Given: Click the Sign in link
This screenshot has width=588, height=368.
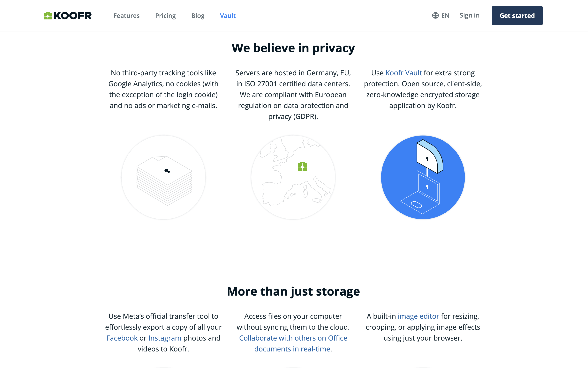Looking at the screenshot, I should pyautogui.click(x=469, y=15).
